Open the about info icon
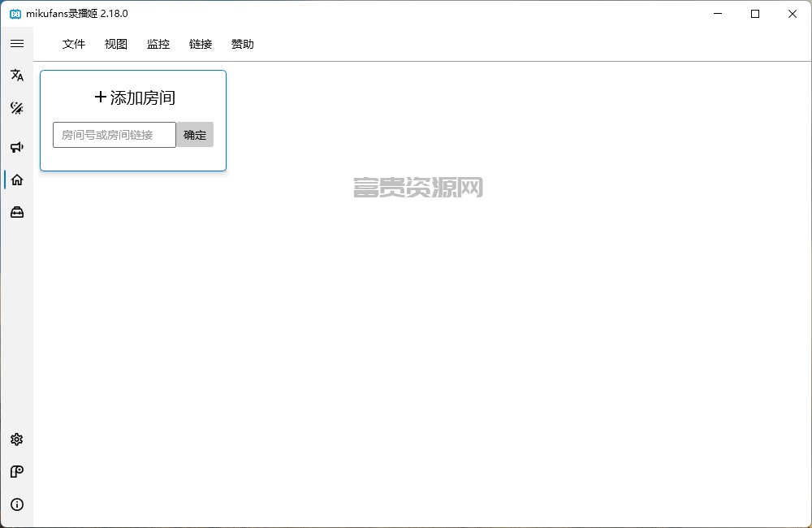The height and width of the screenshot is (528, 812). pyautogui.click(x=17, y=504)
